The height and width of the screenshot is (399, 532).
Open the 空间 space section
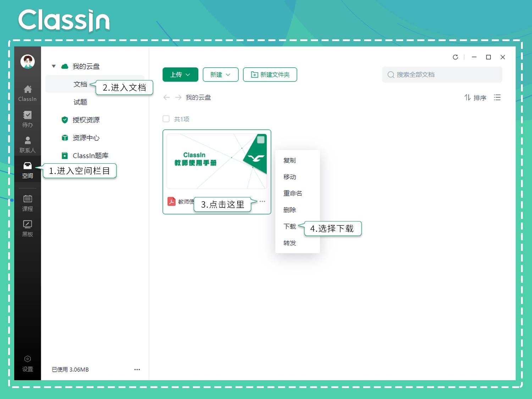click(x=27, y=170)
